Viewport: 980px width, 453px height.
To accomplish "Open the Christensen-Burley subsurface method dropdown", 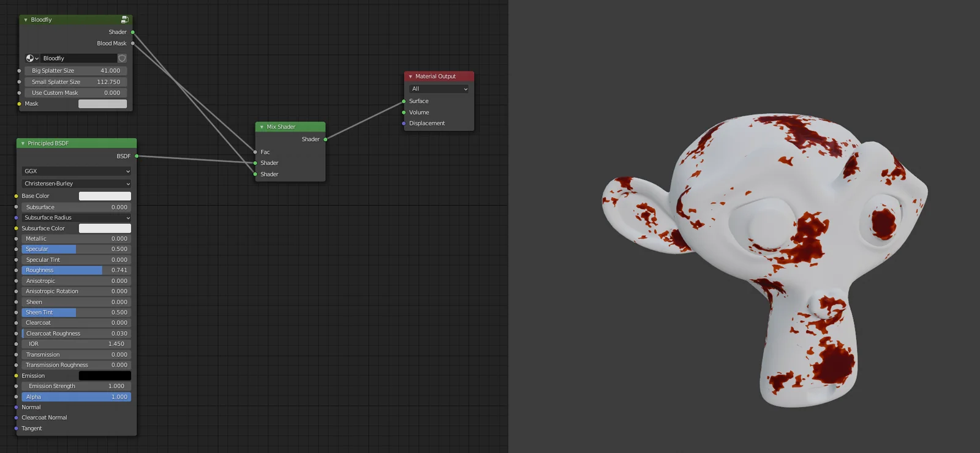I will (x=77, y=184).
